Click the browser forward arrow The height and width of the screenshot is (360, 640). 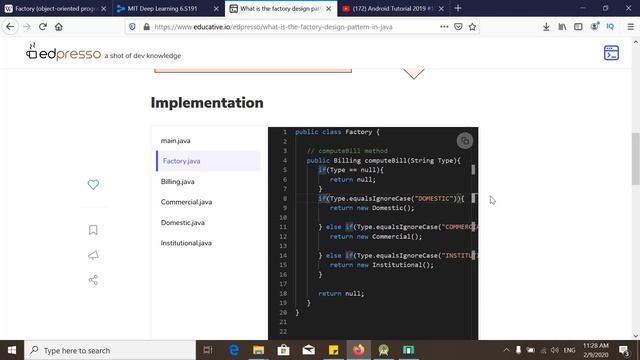(27, 27)
